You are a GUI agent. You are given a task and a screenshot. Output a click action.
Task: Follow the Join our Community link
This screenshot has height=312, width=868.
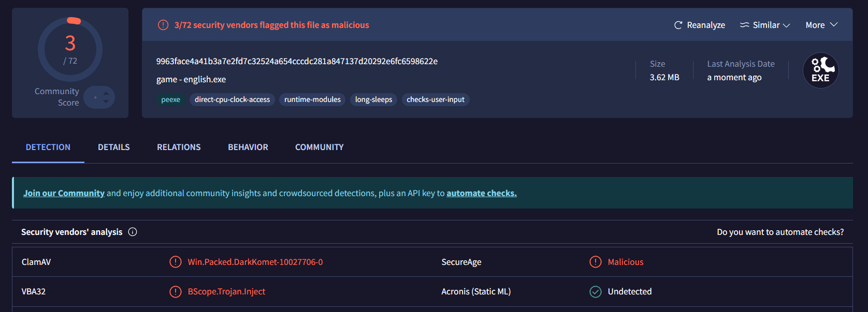pos(64,193)
